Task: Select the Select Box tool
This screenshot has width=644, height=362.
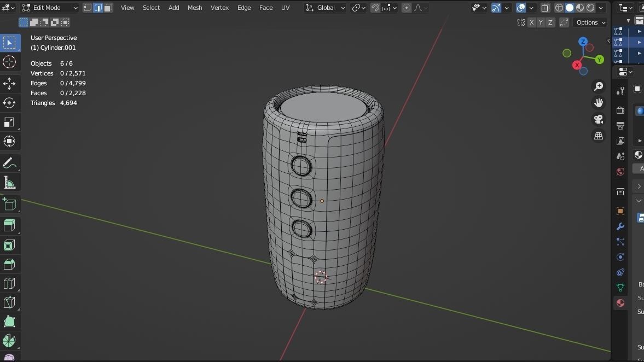Action: 9,43
